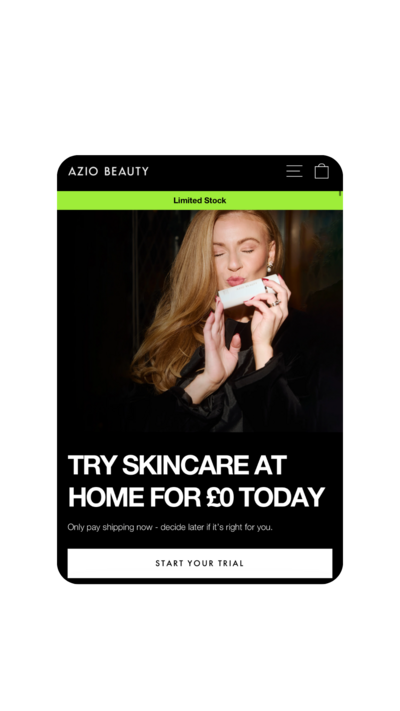Click the 'decide later if it's right' text
This screenshot has width=400, height=711.
pyautogui.click(x=206, y=527)
